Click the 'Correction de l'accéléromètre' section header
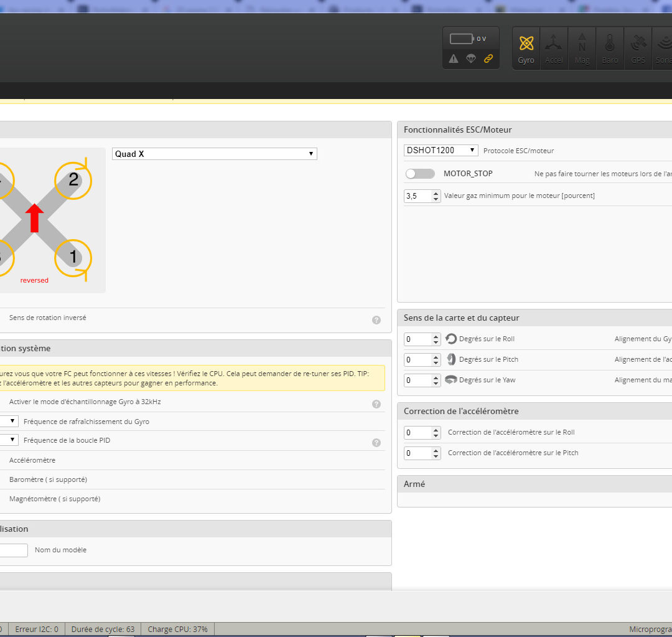The height and width of the screenshot is (637, 672). (x=461, y=411)
